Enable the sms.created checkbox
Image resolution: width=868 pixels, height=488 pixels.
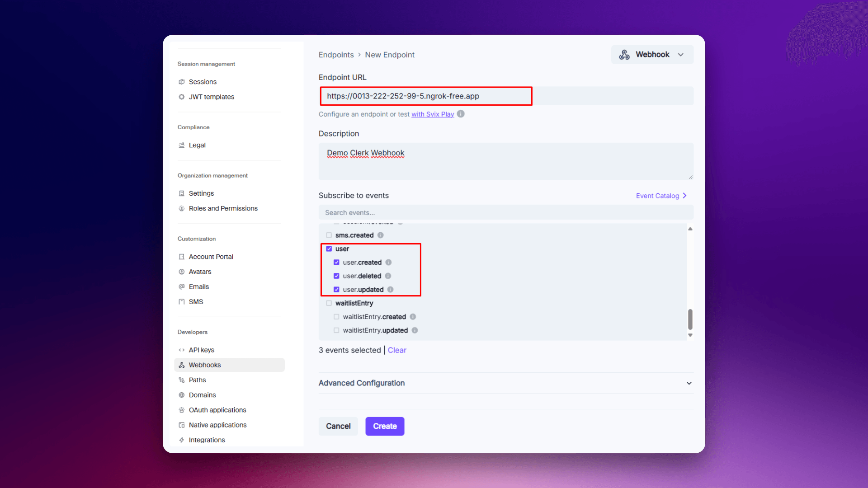pos(329,235)
